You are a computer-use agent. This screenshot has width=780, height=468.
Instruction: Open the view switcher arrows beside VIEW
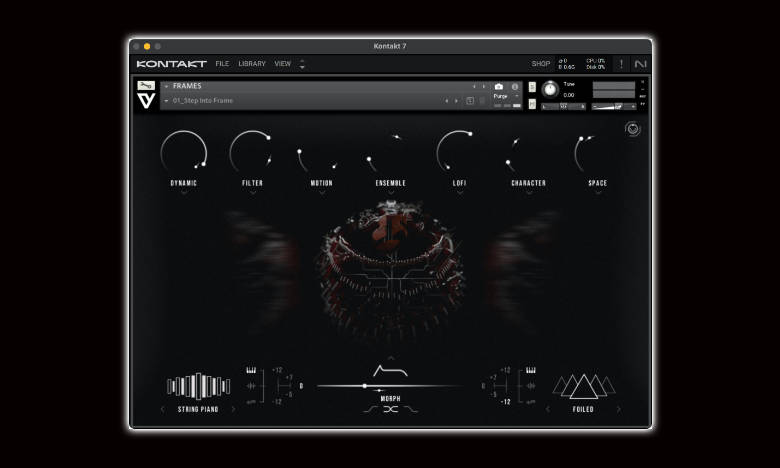(x=302, y=64)
